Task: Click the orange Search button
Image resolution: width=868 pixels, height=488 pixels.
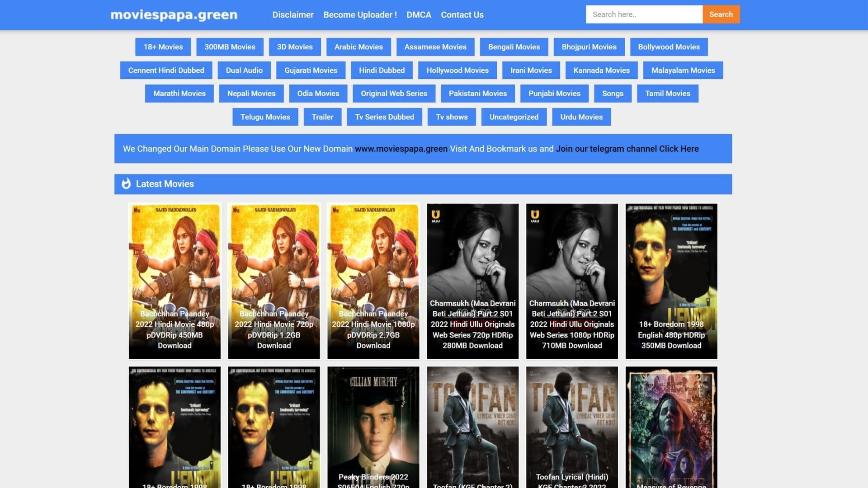Action: pos(721,14)
